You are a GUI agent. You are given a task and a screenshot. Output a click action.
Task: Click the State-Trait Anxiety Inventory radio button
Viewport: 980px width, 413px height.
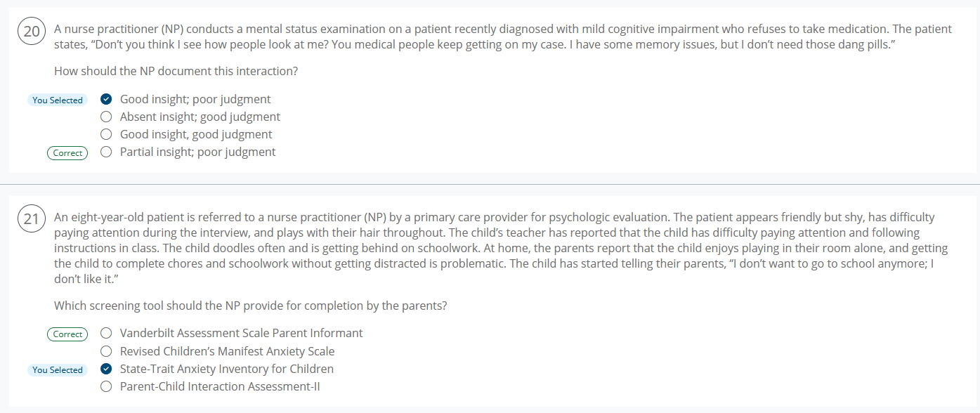tap(106, 369)
